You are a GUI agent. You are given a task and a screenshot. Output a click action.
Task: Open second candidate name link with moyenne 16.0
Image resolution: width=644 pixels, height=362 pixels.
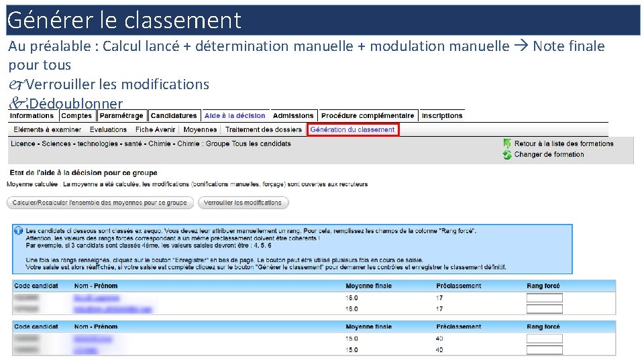(x=113, y=309)
